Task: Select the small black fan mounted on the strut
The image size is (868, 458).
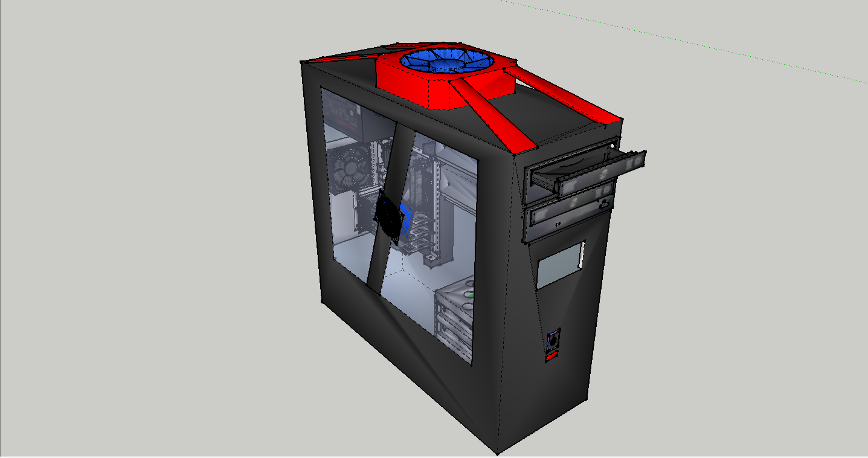Action: pos(389,218)
